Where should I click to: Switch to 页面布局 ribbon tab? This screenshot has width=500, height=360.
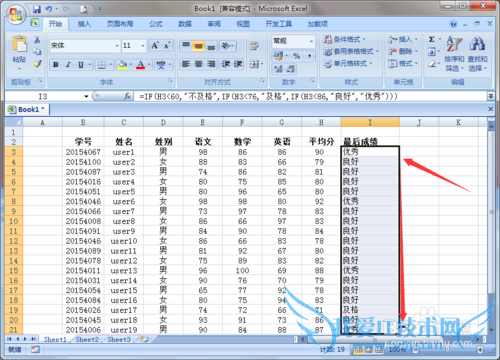(x=120, y=24)
